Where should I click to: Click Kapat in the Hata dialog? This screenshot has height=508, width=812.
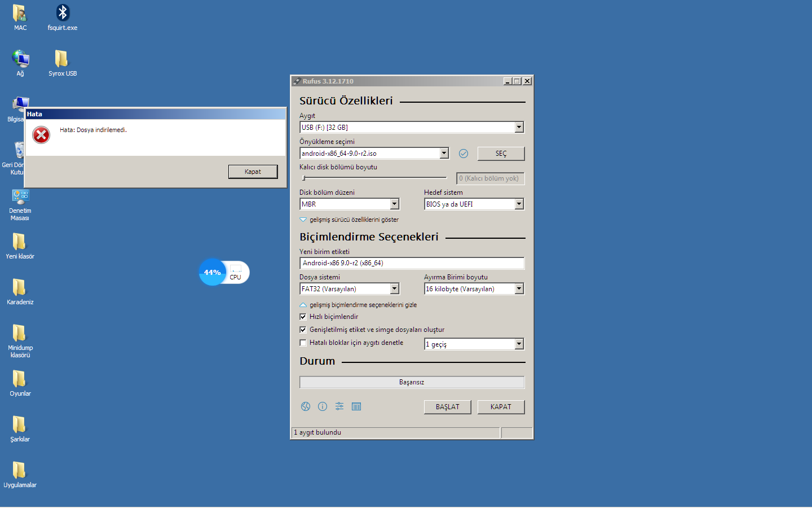[x=253, y=172]
